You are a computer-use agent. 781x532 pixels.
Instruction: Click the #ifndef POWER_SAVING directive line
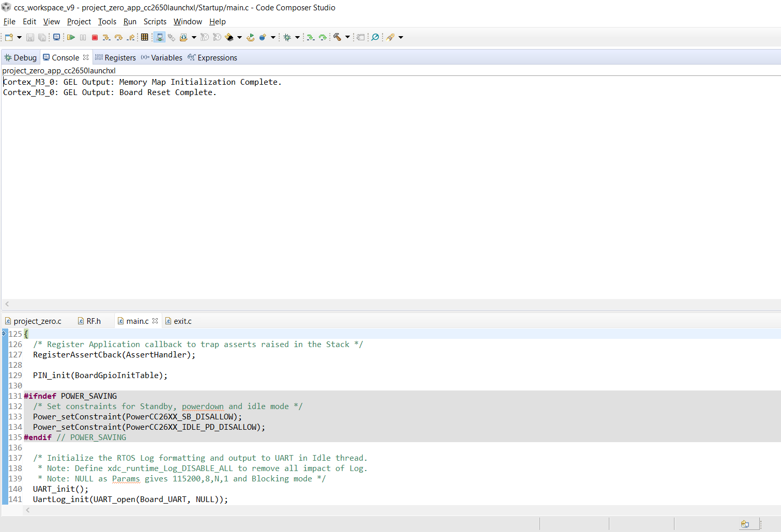[x=70, y=396]
